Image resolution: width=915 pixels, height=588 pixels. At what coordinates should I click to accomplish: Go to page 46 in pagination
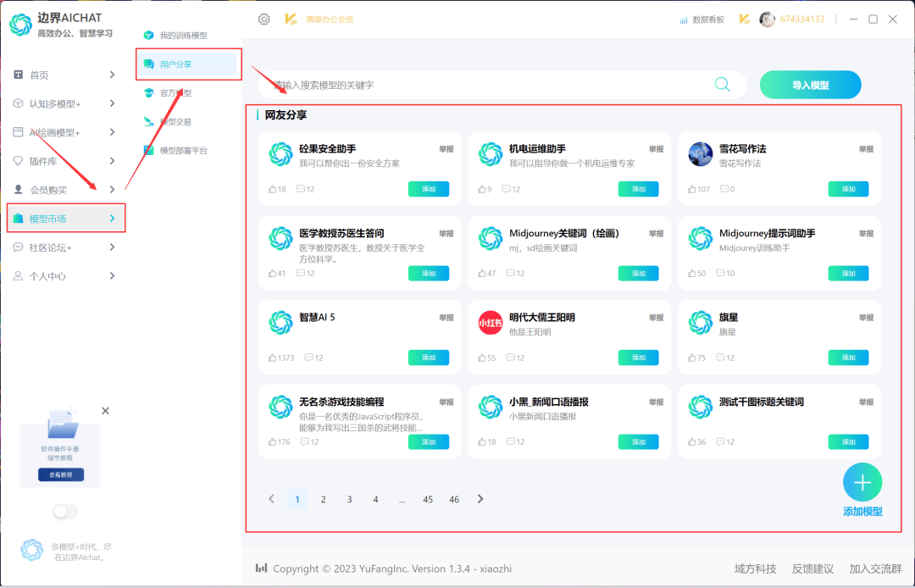coord(454,499)
